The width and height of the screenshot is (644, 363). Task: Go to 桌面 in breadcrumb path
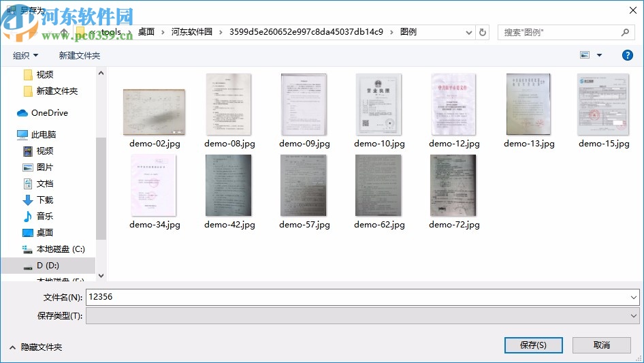(x=146, y=32)
